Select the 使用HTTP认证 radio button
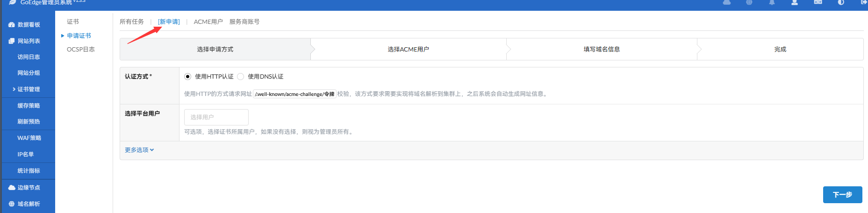 click(x=188, y=77)
